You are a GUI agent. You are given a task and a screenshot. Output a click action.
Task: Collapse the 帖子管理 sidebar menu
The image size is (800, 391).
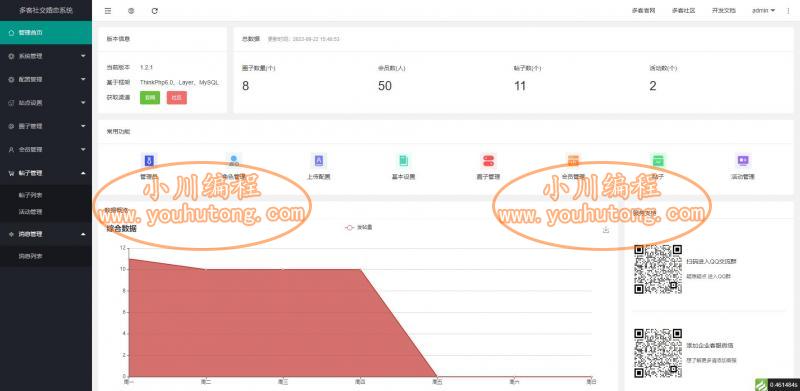point(46,173)
